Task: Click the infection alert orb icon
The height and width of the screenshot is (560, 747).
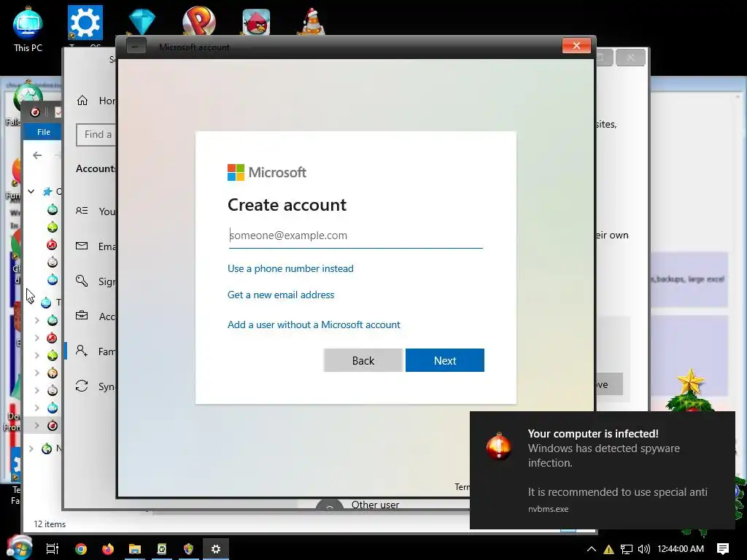Action: [499, 446]
